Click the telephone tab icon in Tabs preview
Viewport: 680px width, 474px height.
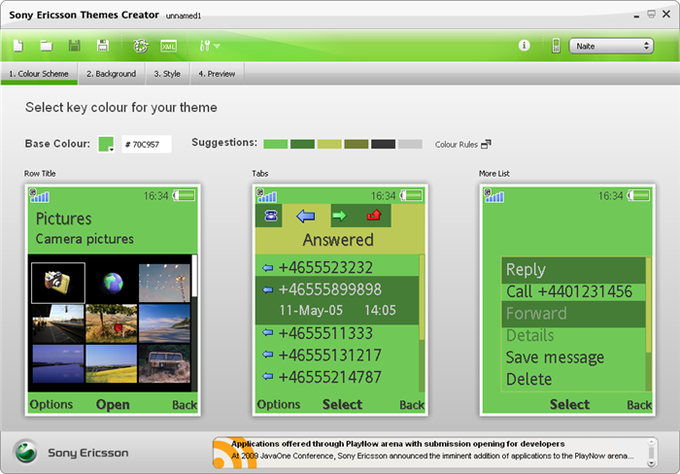(269, 216)
